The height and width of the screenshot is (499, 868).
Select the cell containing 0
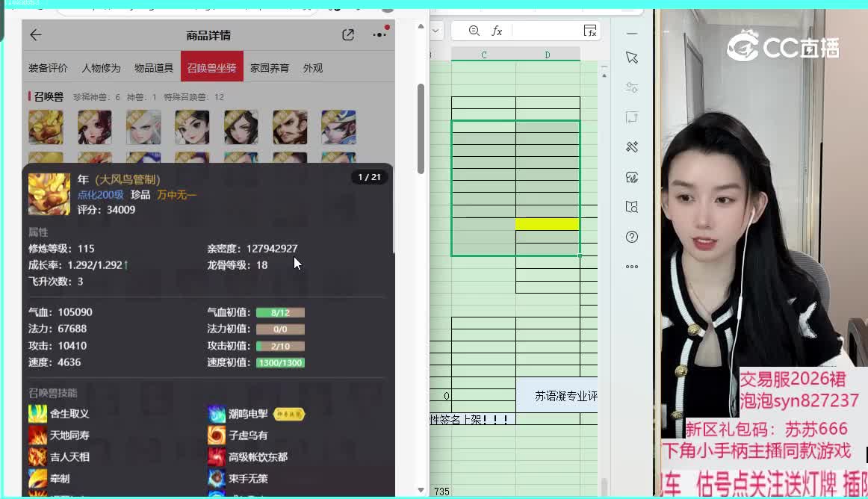441,396
